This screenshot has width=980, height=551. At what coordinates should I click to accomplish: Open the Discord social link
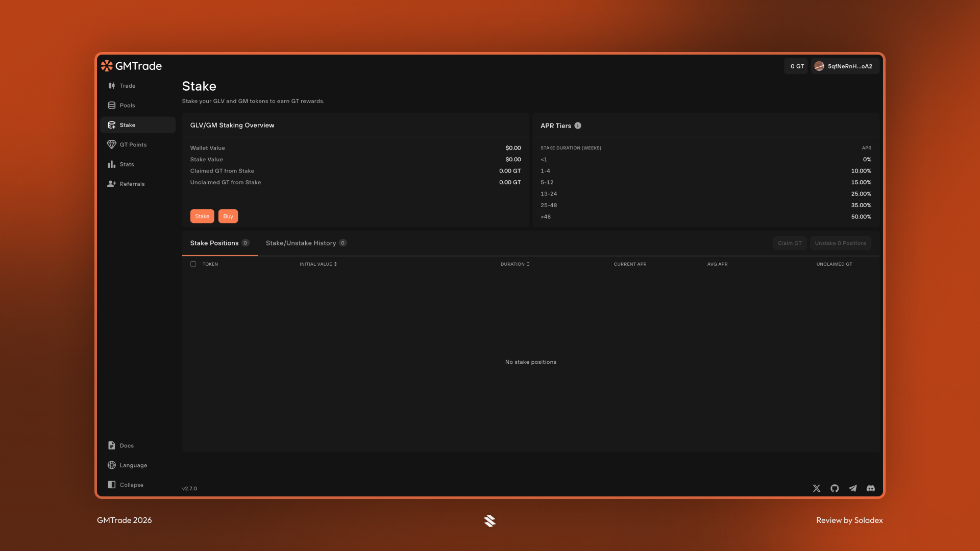point(871,488)
